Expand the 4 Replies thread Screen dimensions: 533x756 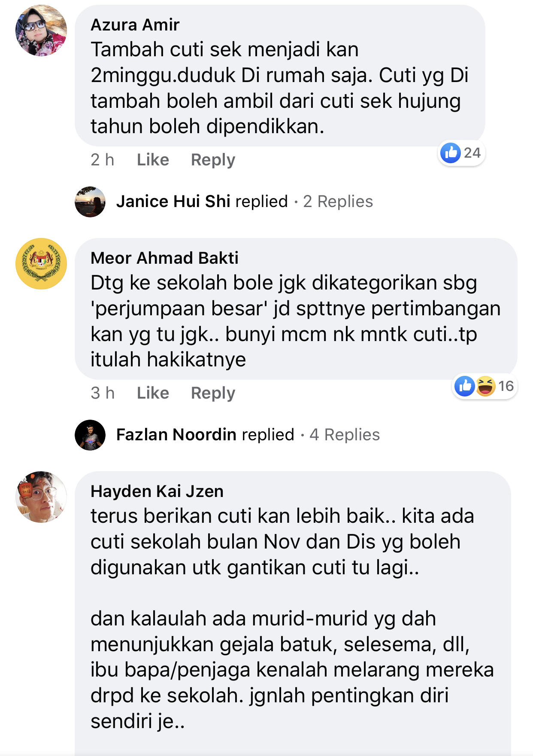(x=345, y=435)
